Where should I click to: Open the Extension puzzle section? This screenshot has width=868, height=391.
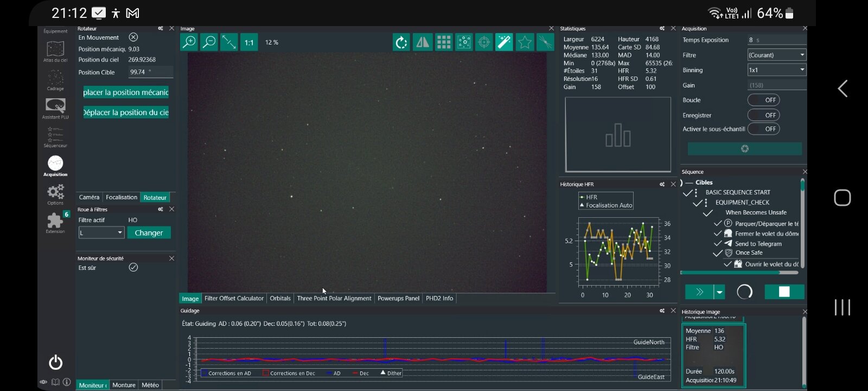[55, 223]
